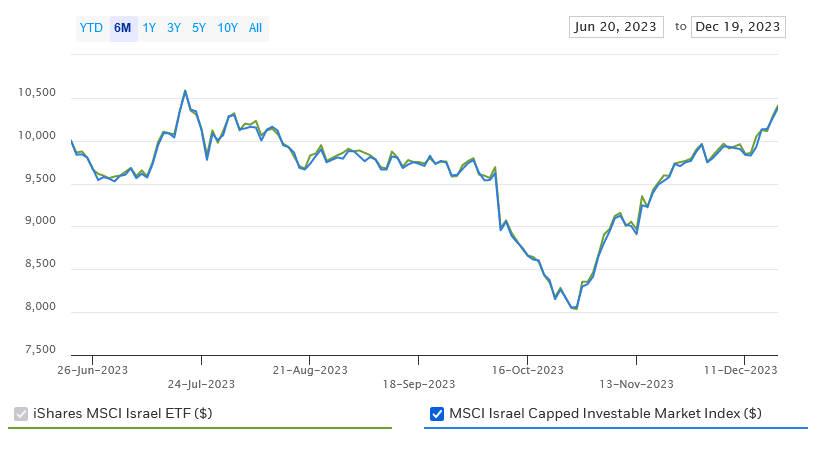823x459 pixels.
Task: Click the green ETF legend underline
Action: coord(200,428)
